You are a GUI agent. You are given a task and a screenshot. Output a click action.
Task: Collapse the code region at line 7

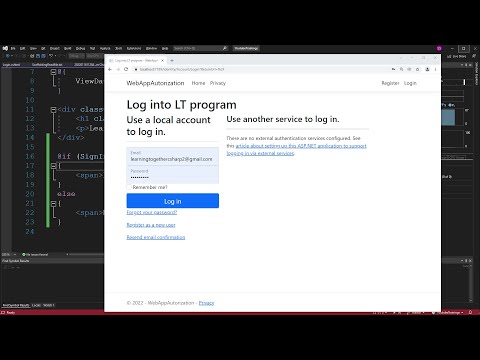click(53, 72)
